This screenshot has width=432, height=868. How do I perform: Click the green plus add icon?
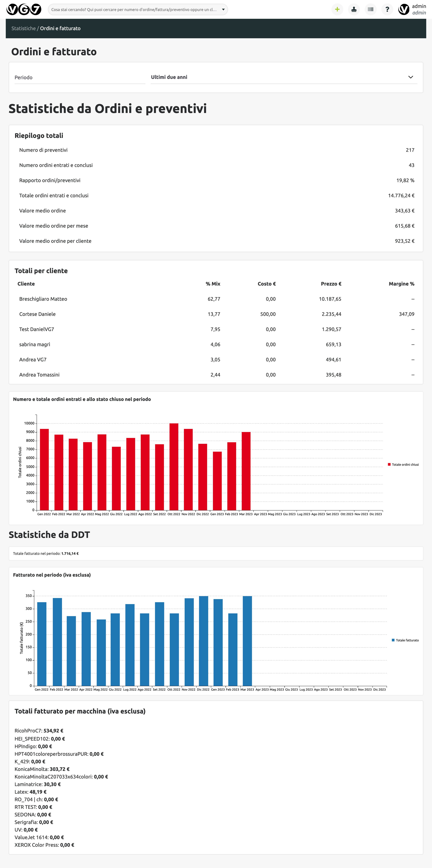337,9
